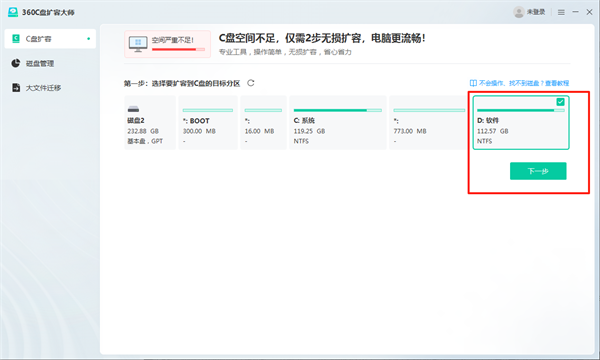Click the 基本盘, GPT label

tap(145, 141)
